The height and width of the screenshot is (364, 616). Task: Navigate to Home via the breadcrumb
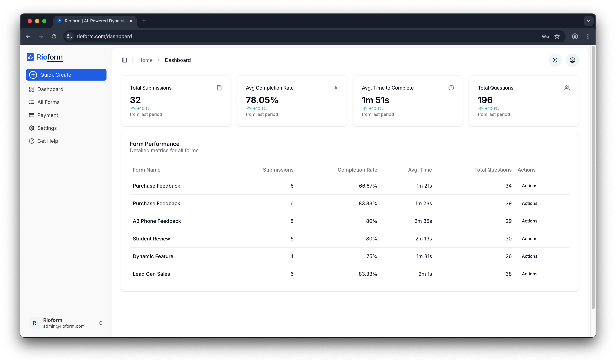145,60
